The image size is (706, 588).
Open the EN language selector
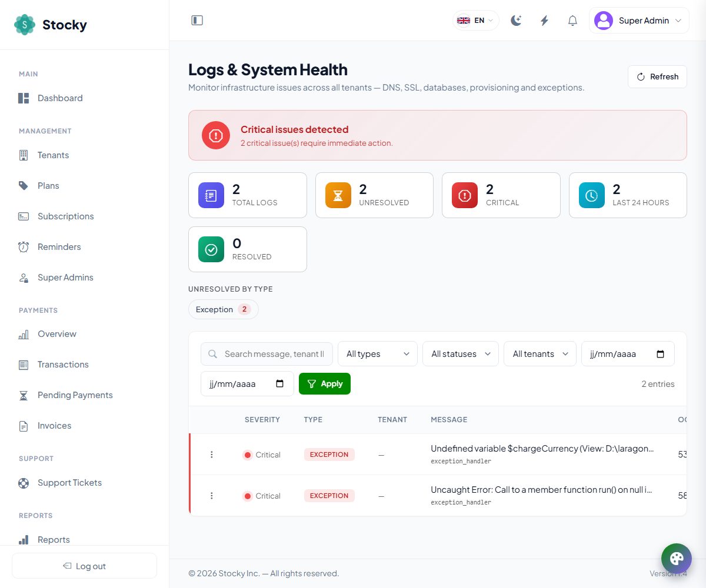point(475,21)
